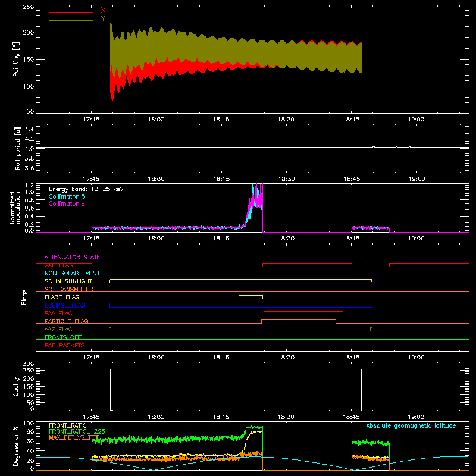
Task: Click the raised orange PARTICLE_FLAG segment
Action: point(299,320)
